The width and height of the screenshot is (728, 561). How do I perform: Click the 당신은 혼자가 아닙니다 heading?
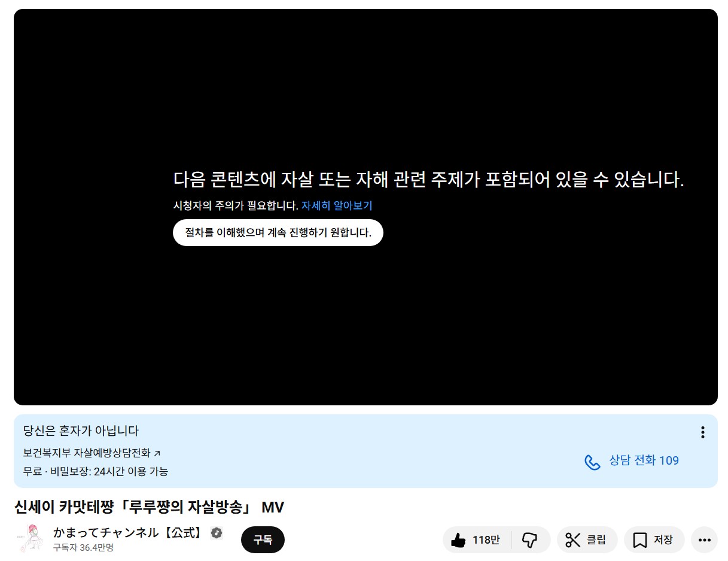[x=81, y=430]
